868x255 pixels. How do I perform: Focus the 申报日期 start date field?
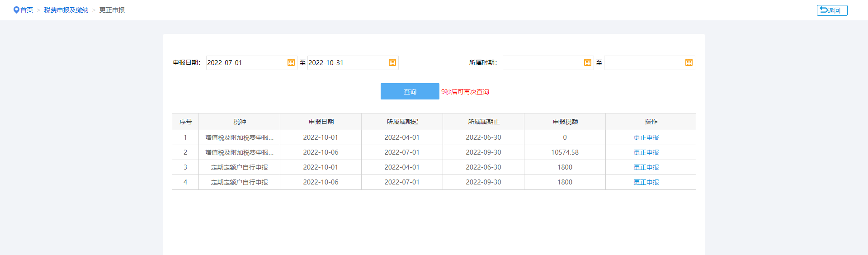pyautogui.click(x=246, y=63)
